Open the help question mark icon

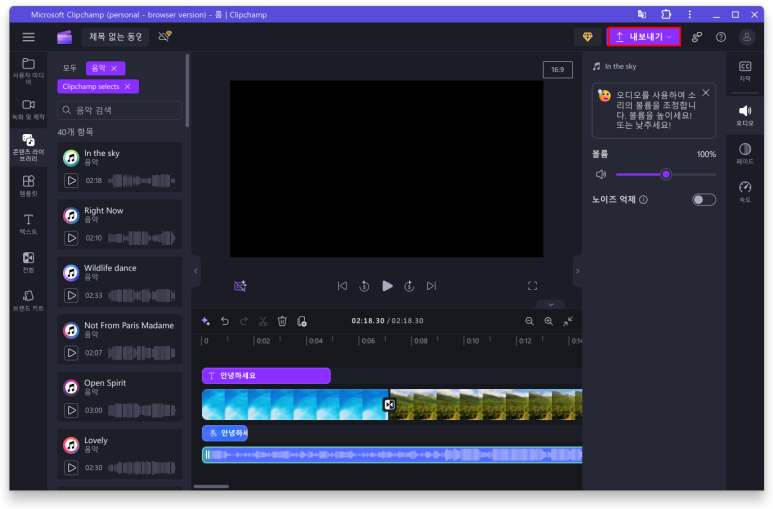[x=721, y=37]
